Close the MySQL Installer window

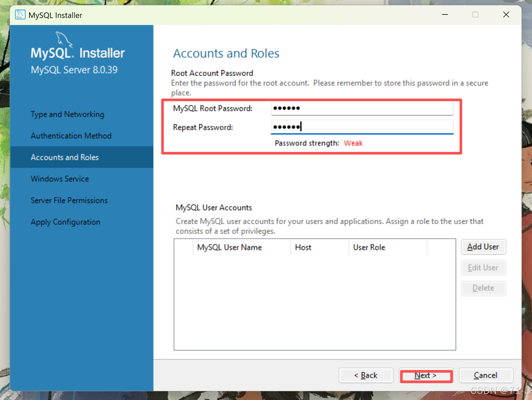point(506,15)
